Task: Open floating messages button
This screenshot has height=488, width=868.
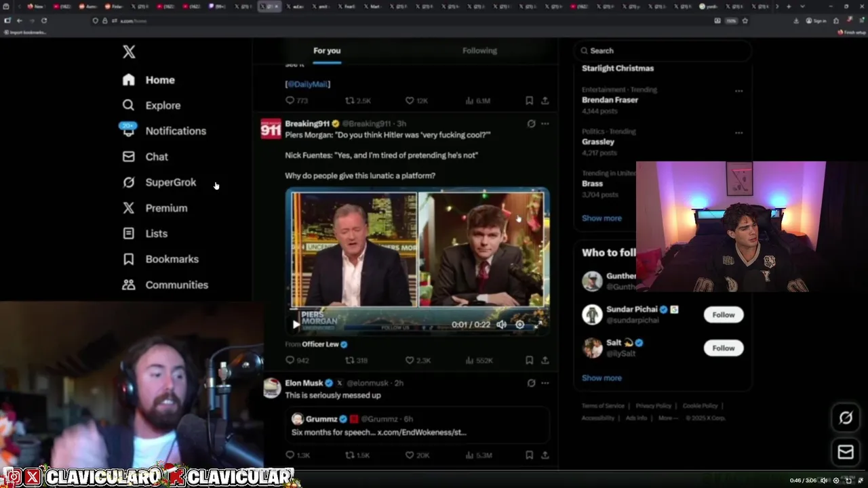Action: (x=846, y=452)
